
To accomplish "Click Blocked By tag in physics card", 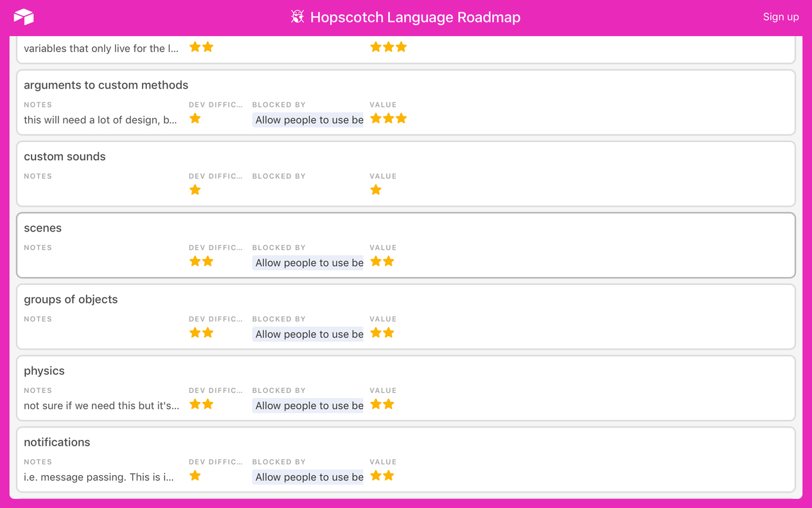I will (308, 405).
